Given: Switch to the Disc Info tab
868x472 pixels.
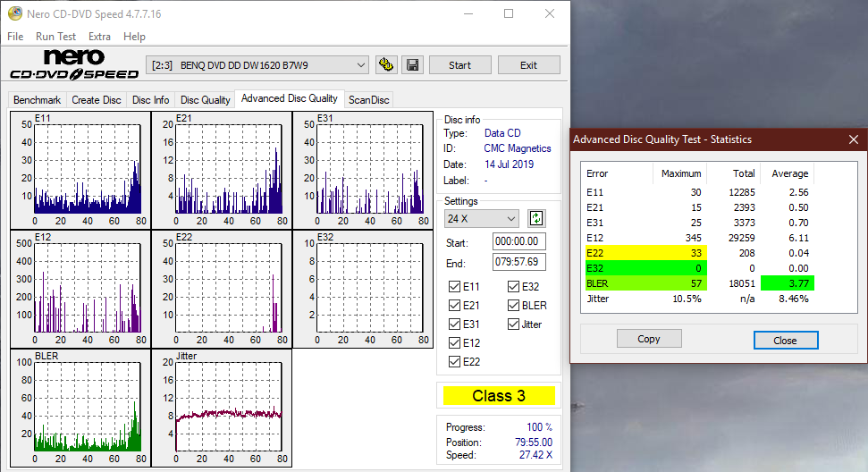Looking at the screenshot, I should click(150, 100).
